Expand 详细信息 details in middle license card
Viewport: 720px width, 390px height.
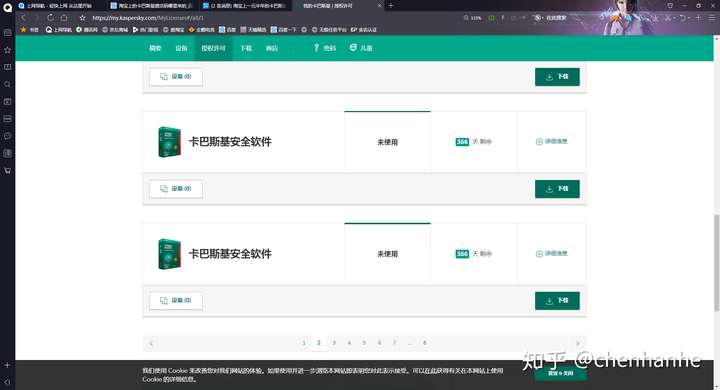[x=551, y=141]
